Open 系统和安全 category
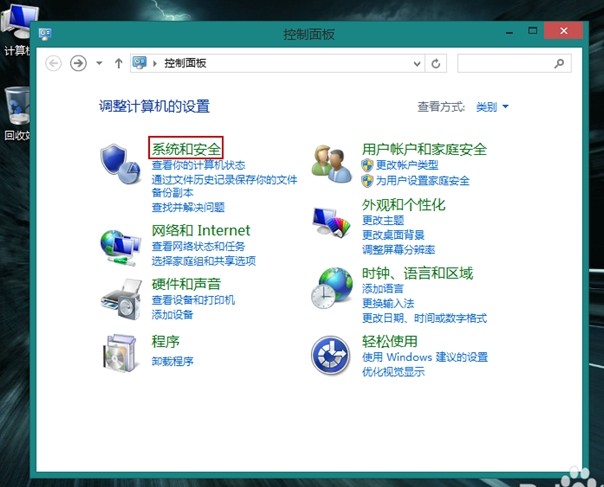Image resolution: width=604 pixels, height=487 pixels. 186,148
